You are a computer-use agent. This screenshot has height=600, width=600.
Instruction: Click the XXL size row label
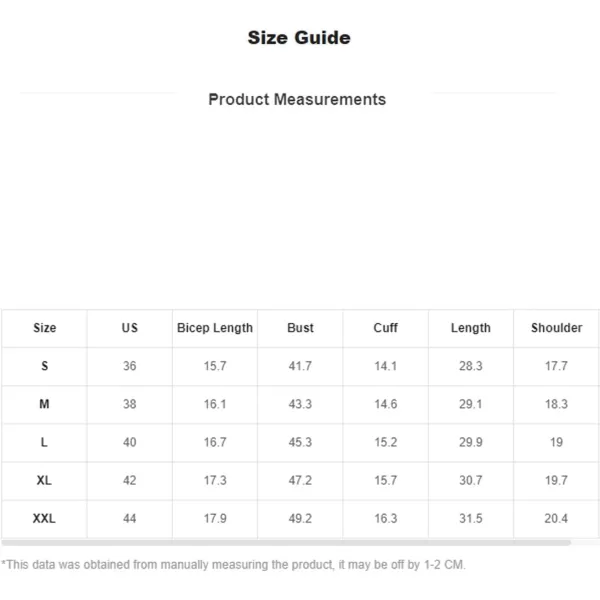pyautogui.click(x=44, y=518)
